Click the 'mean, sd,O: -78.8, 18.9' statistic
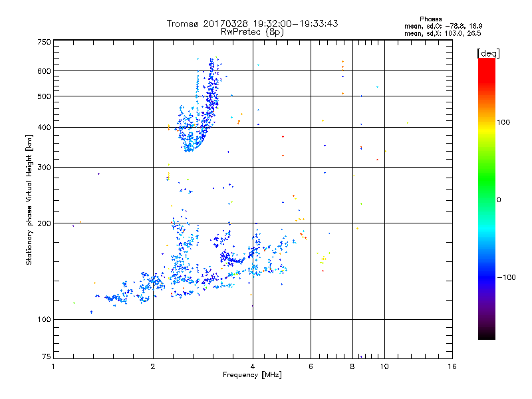The image size is (532, 399). pyautogui.click(x=443, y=26)
